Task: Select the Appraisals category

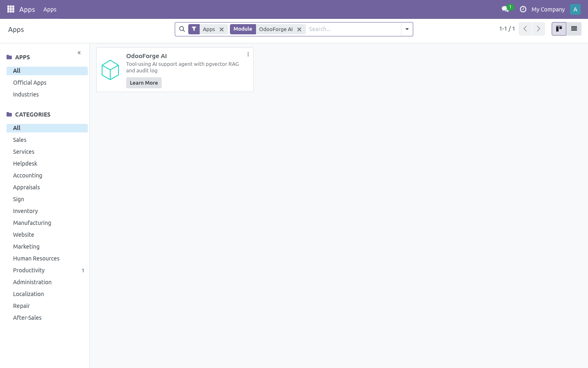Action: (x=47, y=187)
